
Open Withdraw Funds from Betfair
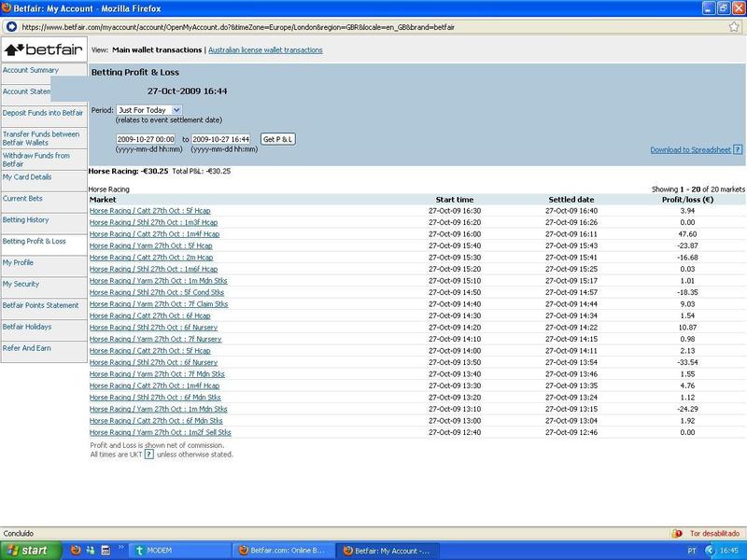click(x=35, y=160)
